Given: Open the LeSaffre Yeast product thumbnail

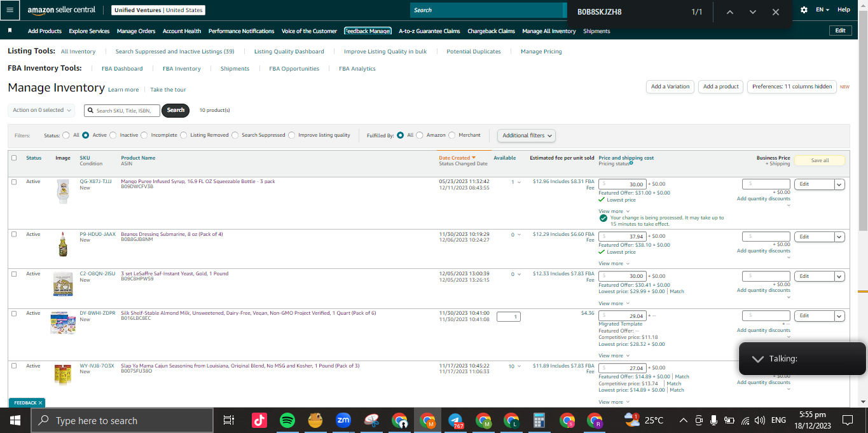Looking at the screenshot, I should coord(62,284).
